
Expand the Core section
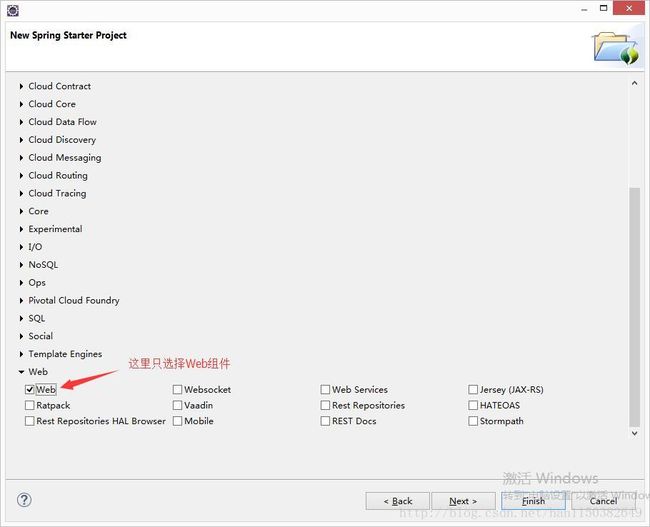(21, 211)
